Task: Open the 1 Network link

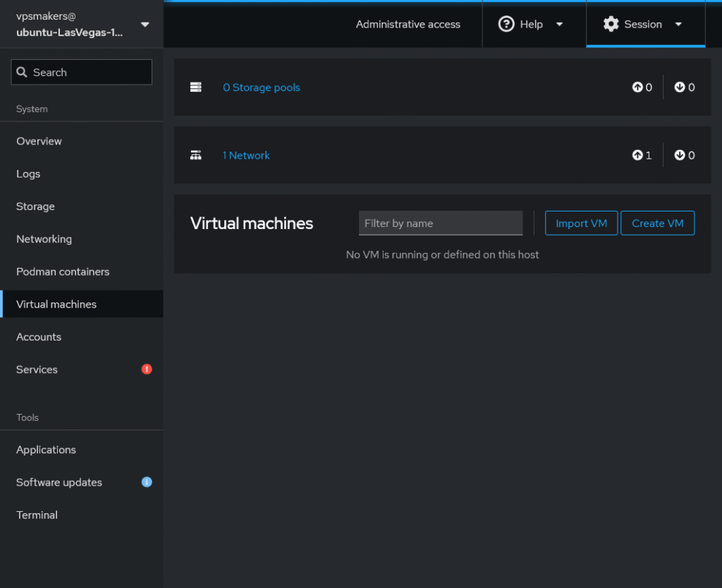Action: [246, 156]
